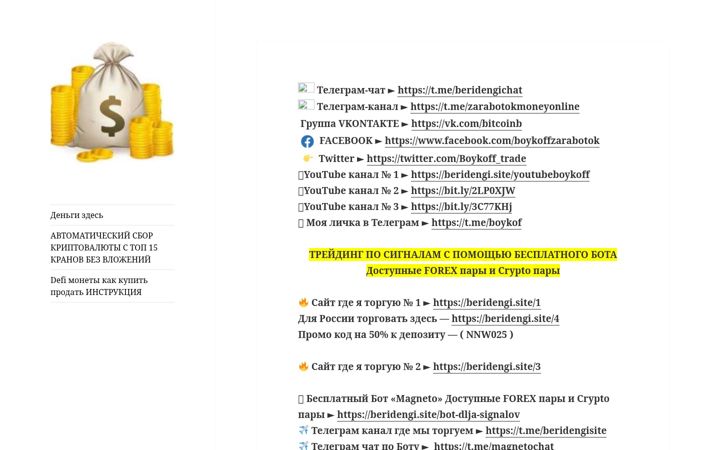Open the t.me/beridengisite Telegram channel link

(x=546, y=431)
